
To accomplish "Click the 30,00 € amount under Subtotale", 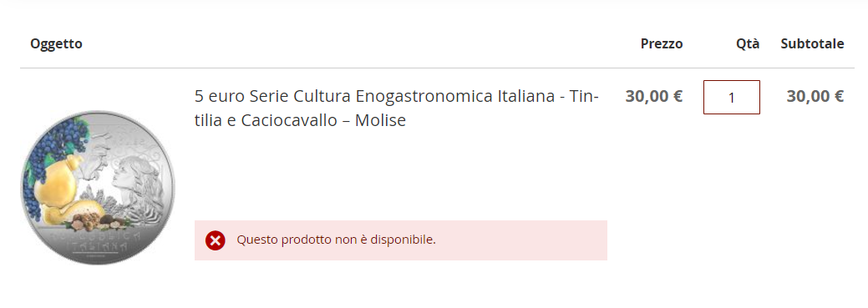I will [x=815, y=96].
